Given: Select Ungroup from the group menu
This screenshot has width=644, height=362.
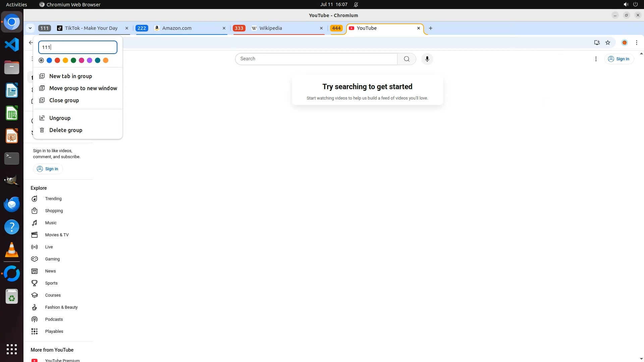Looking at the screenshot, I should click(60, 118).
